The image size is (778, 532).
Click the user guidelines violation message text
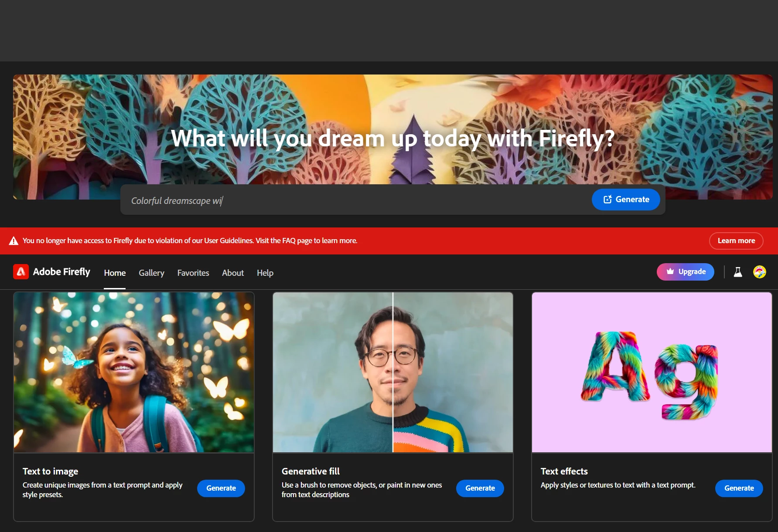(190, 241)
